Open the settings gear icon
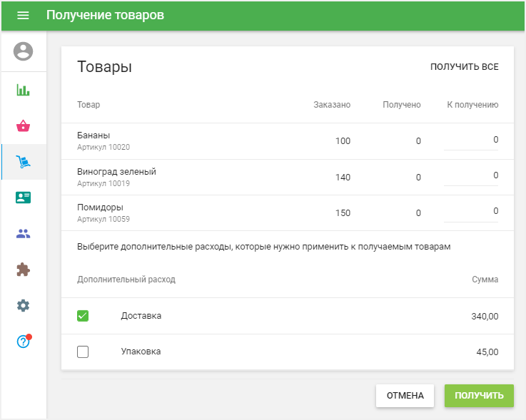Screen dimensions: 526x420 (24, 305)
